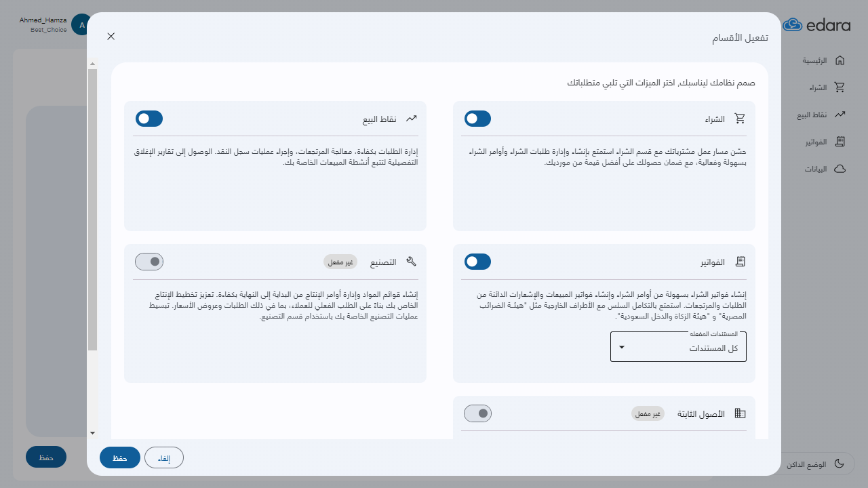This screenshot has height=488, width=868.
Task: Enable the التصنيع section toggle
Action: 149,262
